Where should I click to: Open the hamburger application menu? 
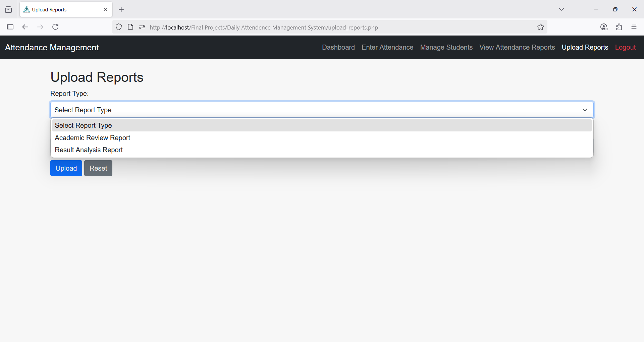point(634,27)
